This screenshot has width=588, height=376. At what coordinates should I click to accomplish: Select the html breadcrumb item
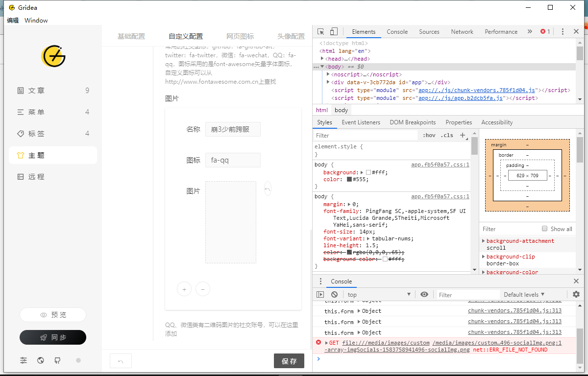pyautogui.click(x=322, y=110)
